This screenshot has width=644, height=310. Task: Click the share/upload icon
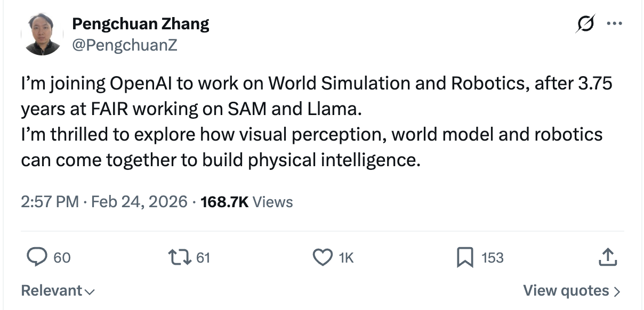point(607,258)
